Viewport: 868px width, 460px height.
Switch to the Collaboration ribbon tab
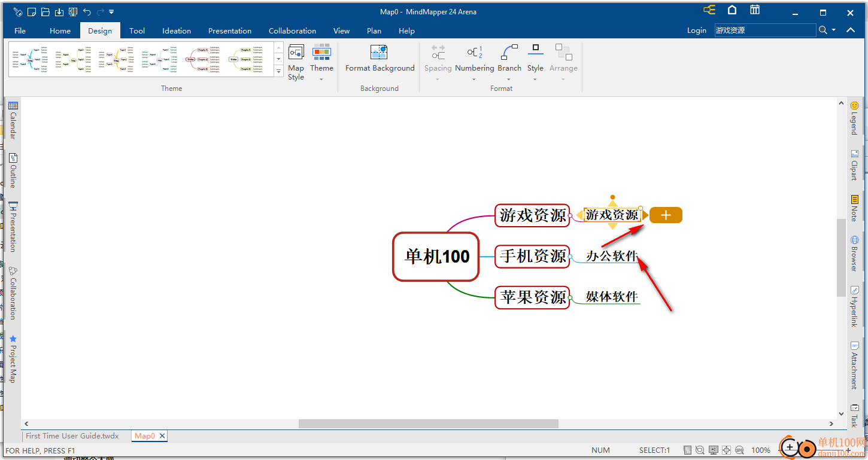[292, 31]
